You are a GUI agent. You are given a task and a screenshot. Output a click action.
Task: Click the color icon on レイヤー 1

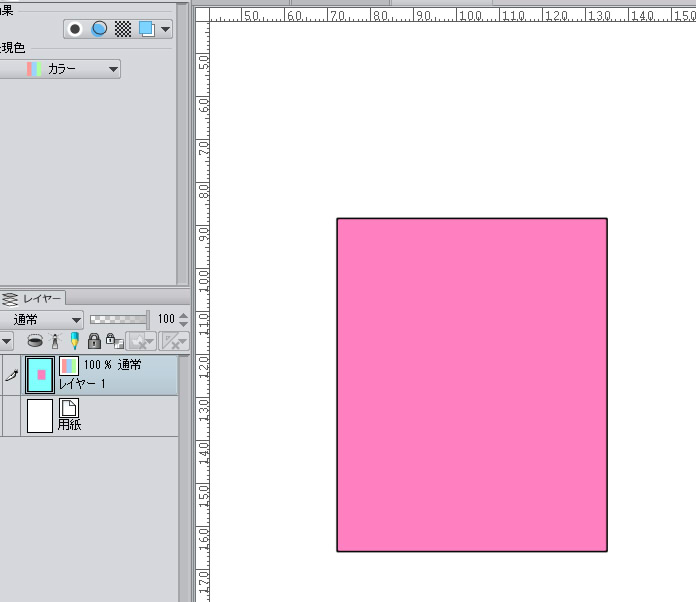coord(69,366)
